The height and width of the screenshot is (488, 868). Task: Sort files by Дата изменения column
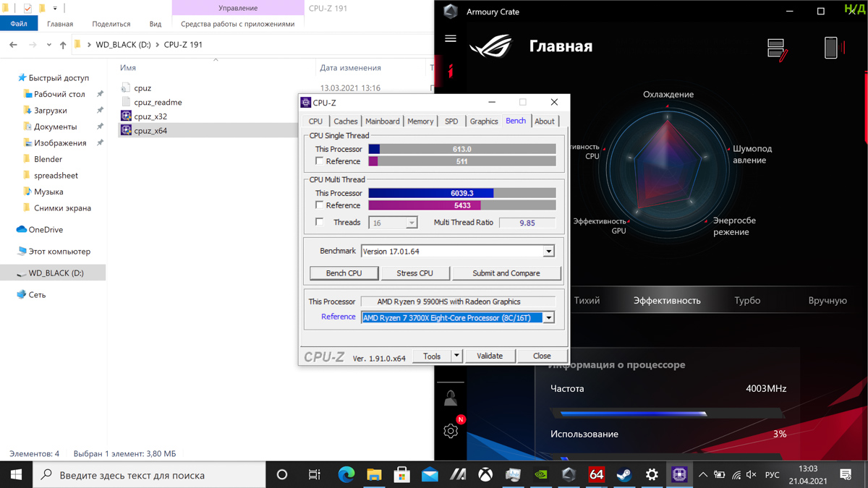[350, 68]
